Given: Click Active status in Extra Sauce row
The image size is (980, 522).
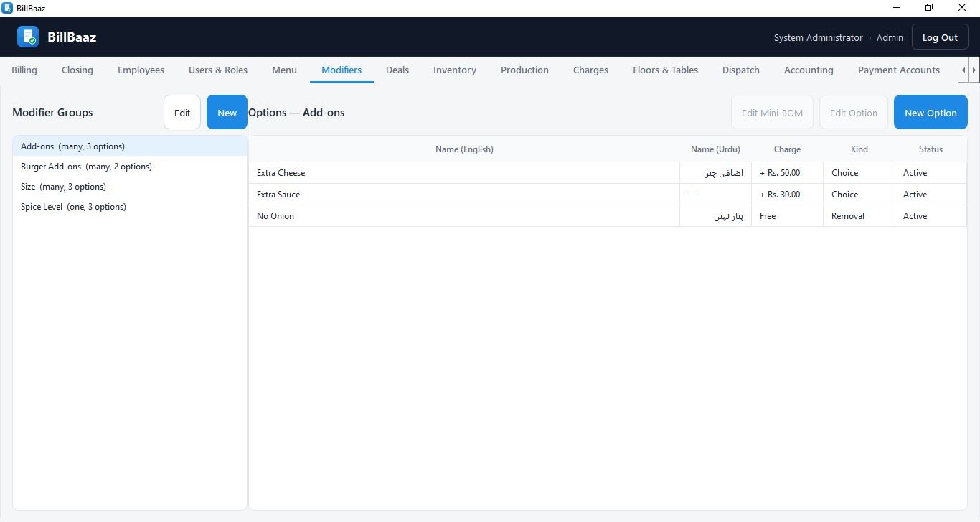Looking at the screenshot, I should pyautogui.click(x=930, y=194).
